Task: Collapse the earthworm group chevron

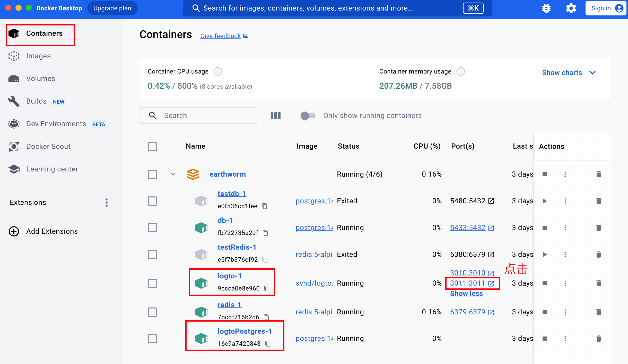Action: (173, 174)
